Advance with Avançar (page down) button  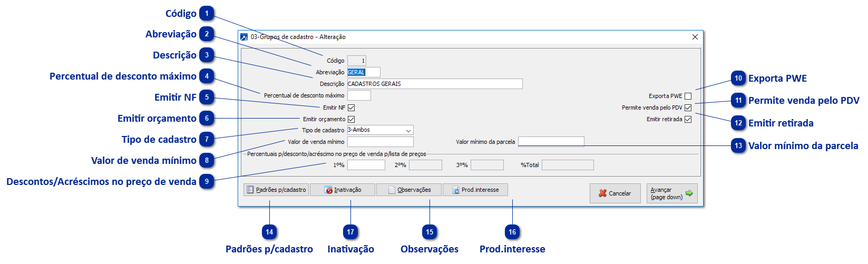672,193
